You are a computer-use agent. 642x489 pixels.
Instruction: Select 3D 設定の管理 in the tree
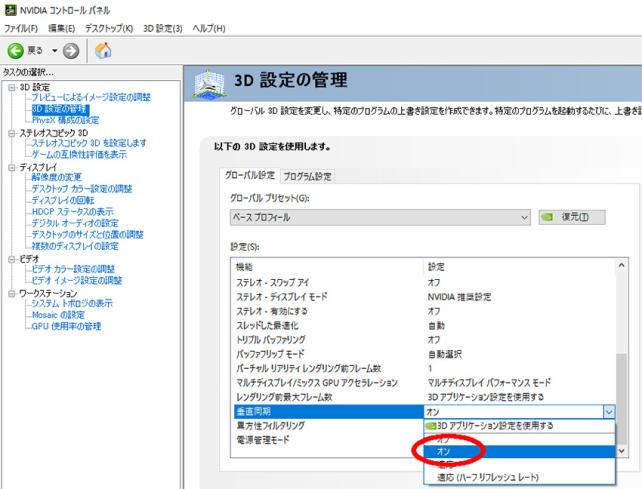60,109
